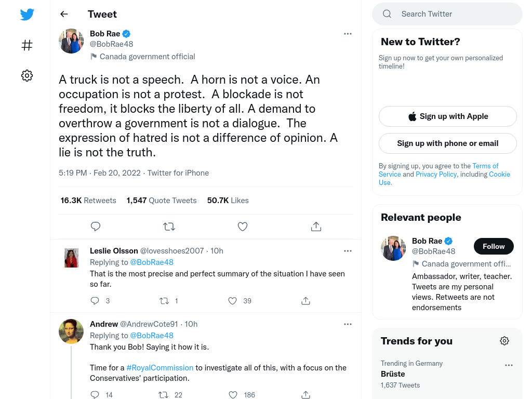Open more options on Bob Rae's tweet
Viewport: 532px width, 399px height.
click(x=348, y=34)
